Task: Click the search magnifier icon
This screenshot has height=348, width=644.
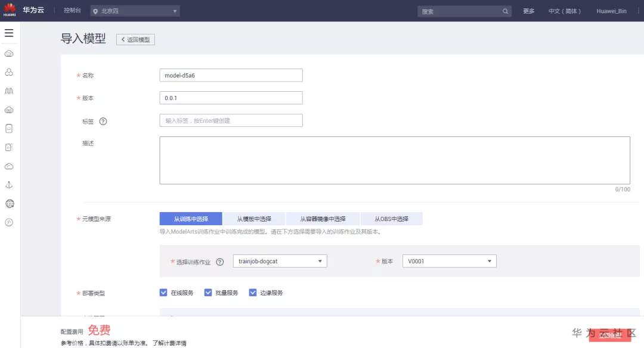Action: (x=505, y=11)
